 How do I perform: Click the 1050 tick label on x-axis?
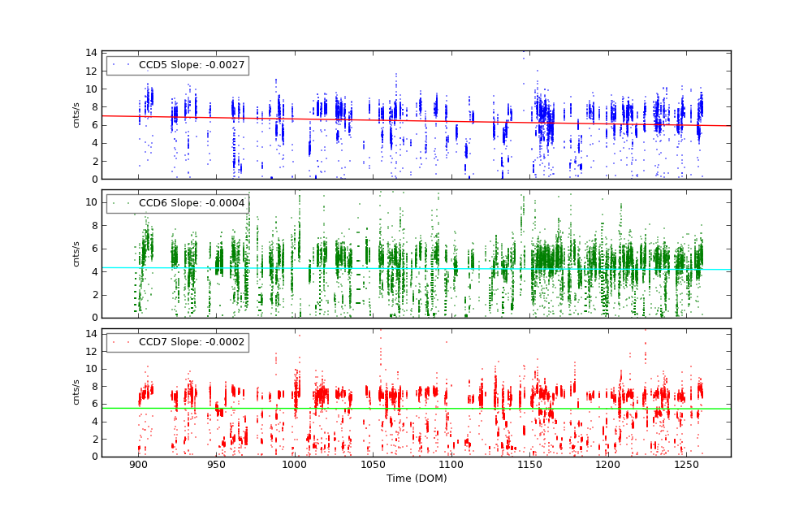click(373, 465)
